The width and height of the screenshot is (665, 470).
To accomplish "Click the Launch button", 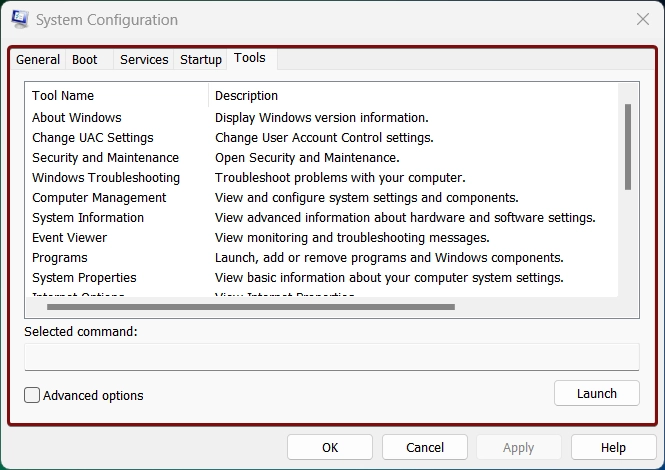I will (597, 393).
